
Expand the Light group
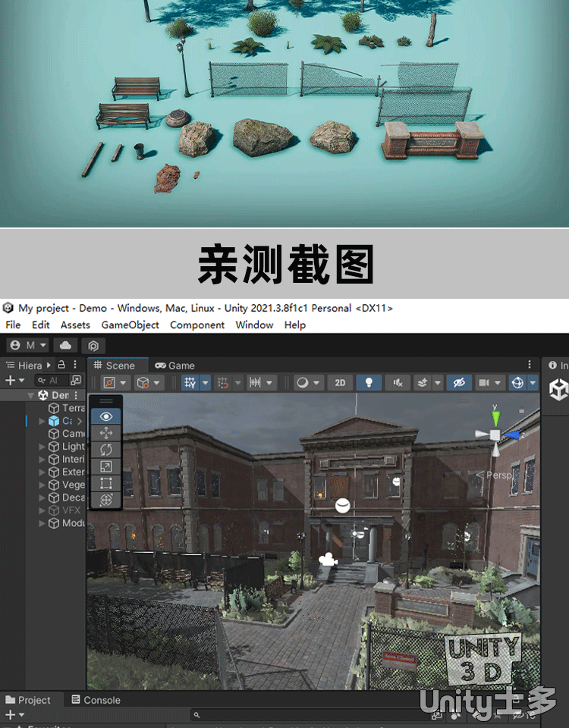tap(42, 446)
